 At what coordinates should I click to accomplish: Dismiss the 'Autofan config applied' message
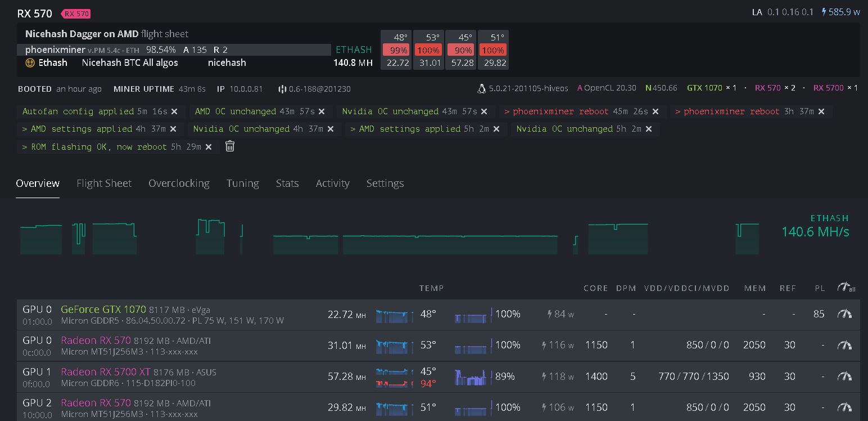(174, 112)
